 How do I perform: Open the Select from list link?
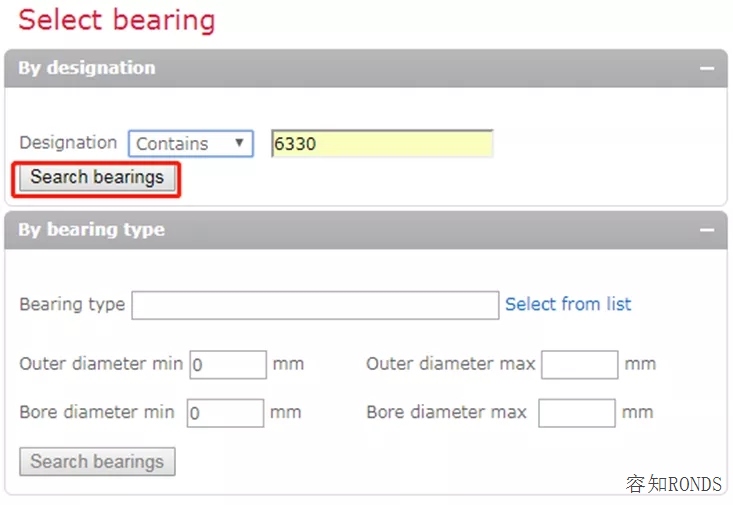(568, 304)
